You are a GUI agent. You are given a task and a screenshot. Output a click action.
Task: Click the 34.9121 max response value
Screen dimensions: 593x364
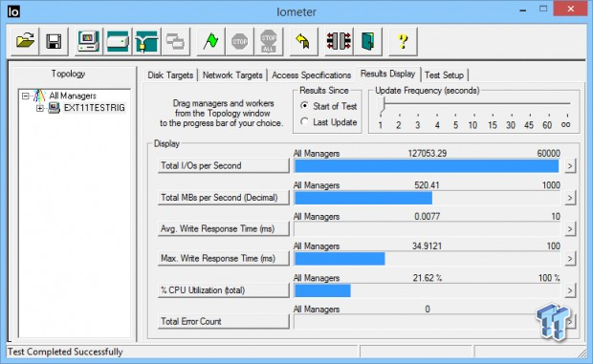(x=427, y=246)
